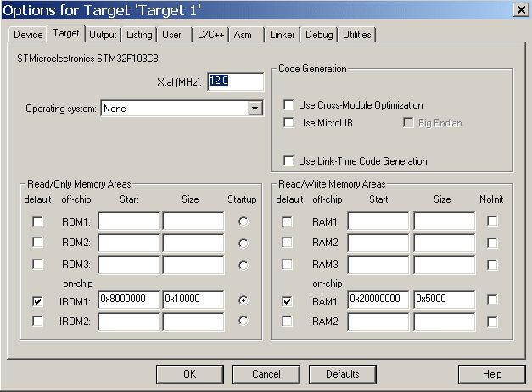532x392 pixels.
Task: Select the ROM1 Startup radio button
Action: 244,221
